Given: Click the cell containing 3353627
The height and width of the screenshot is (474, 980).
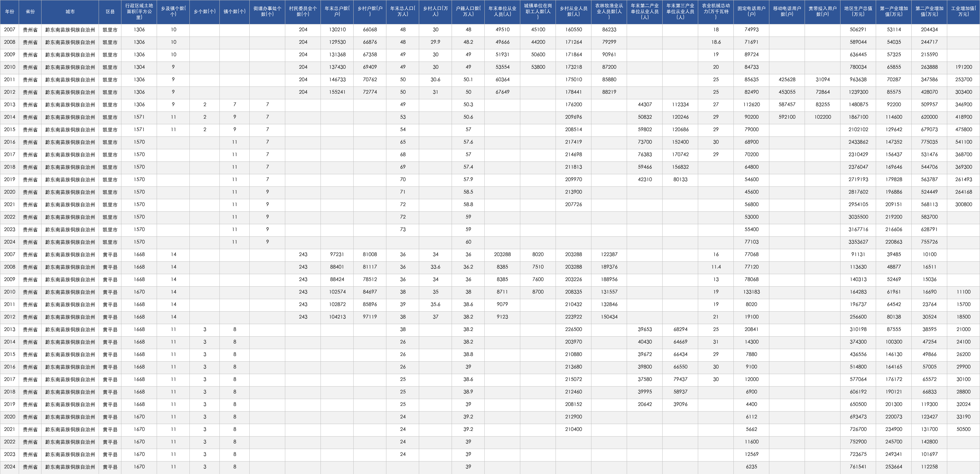Looking at the screenshot, I should [x=858, y=242].
